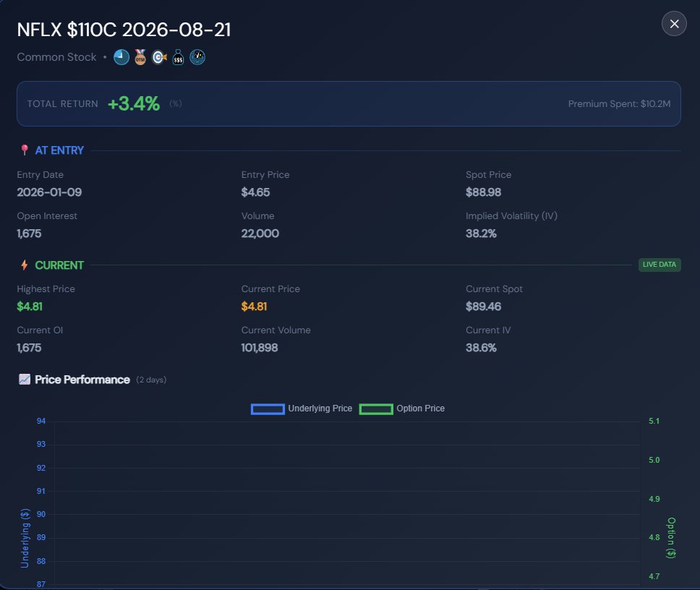This screenshot has height=590, width=700.
Task: Click the Price Performance heading
Action: 82,380
